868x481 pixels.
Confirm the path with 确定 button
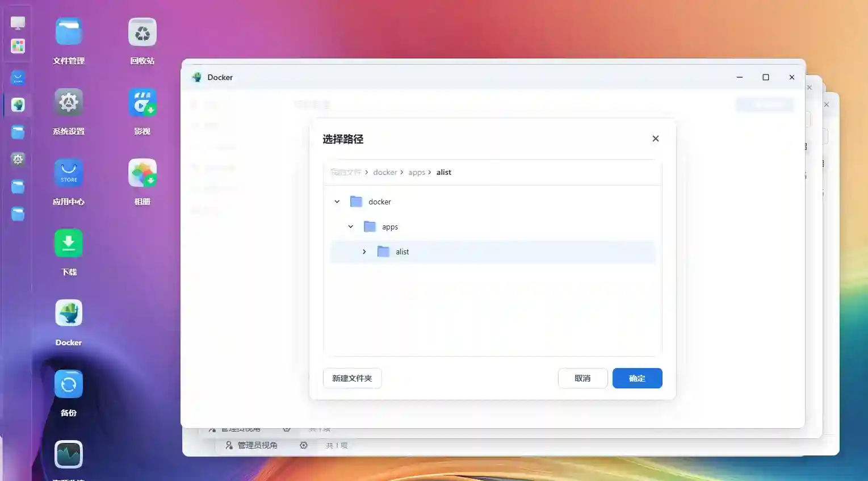(637, 378)
